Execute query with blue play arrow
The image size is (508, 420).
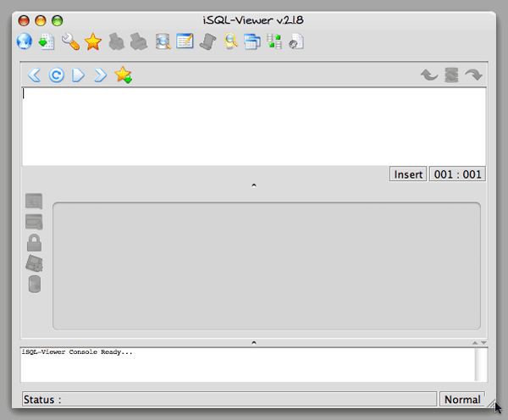78,75
